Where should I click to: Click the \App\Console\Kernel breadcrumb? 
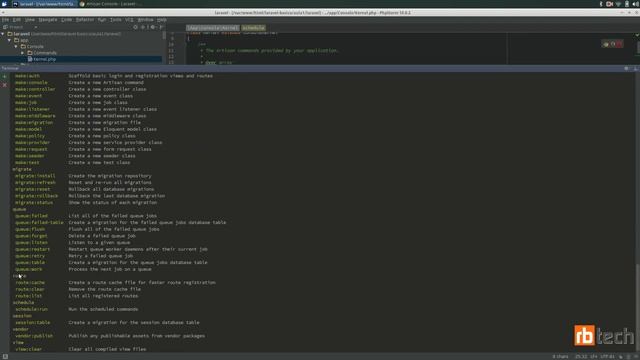[212, 28]
